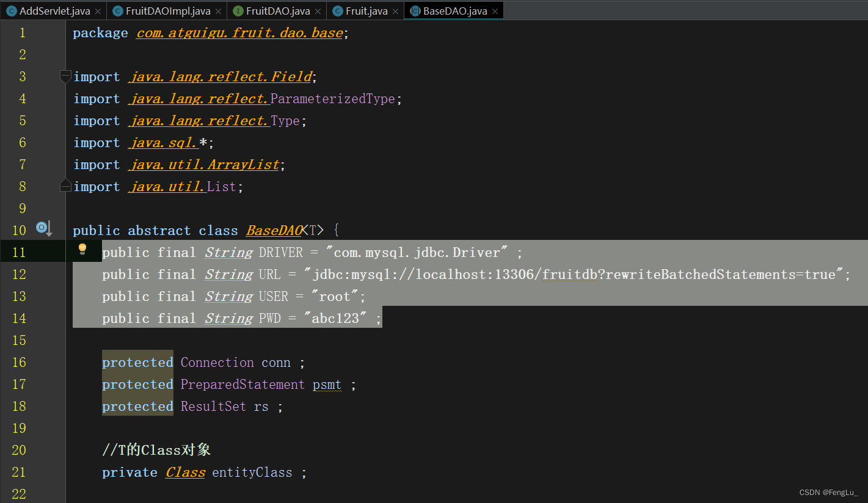Click the DRIVER constant name
Image resolution: width=868 pixels, height=503 pixels.
(x=280, y=253)
